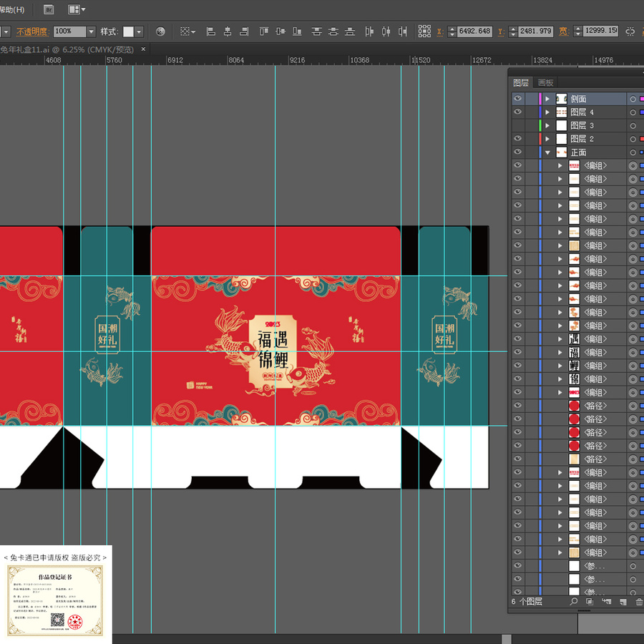Expand the 图层 2 layer
This screenshot has width=644, height=644.
point(547,139)
